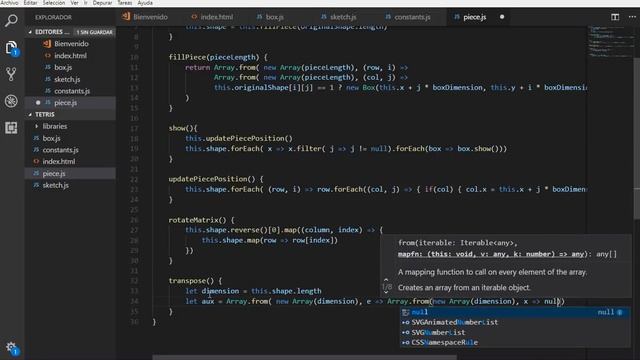The height and width of the screenshot is (360, 640).
Task: Collapse the TETRIS folder section
Action: coord(30,115)
